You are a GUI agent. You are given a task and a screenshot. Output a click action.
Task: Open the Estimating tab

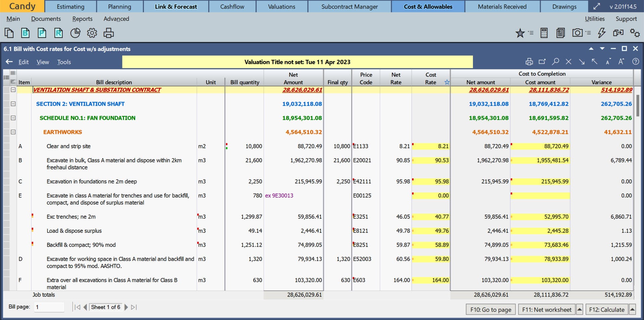click(70, 6)
